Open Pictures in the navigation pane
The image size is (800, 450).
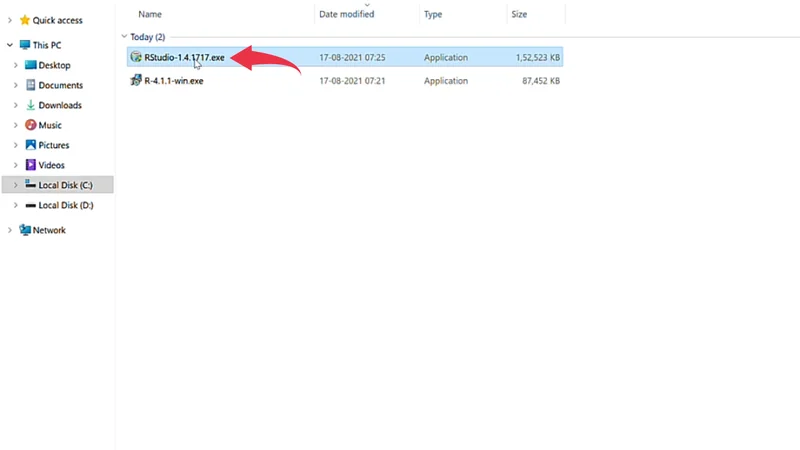54,145
